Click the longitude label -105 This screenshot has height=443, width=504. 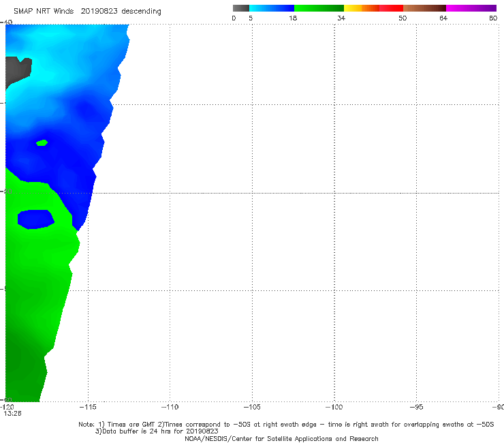coord(252,407)
